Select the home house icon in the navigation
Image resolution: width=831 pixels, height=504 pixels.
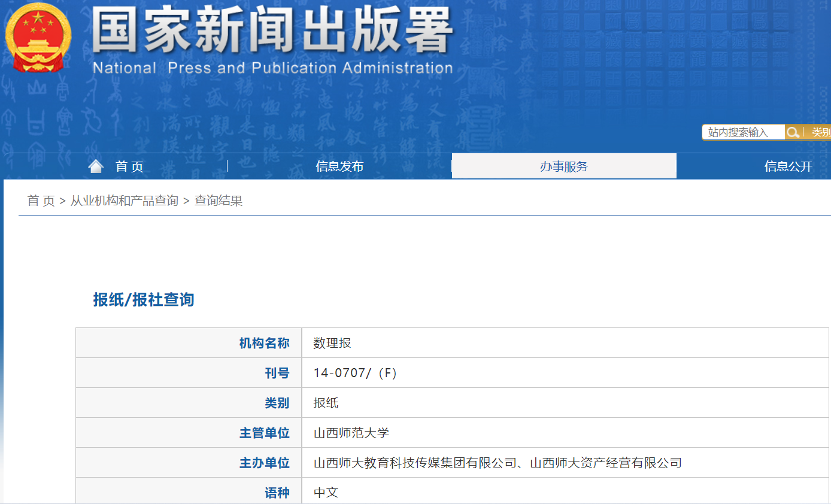pos(95,165)
